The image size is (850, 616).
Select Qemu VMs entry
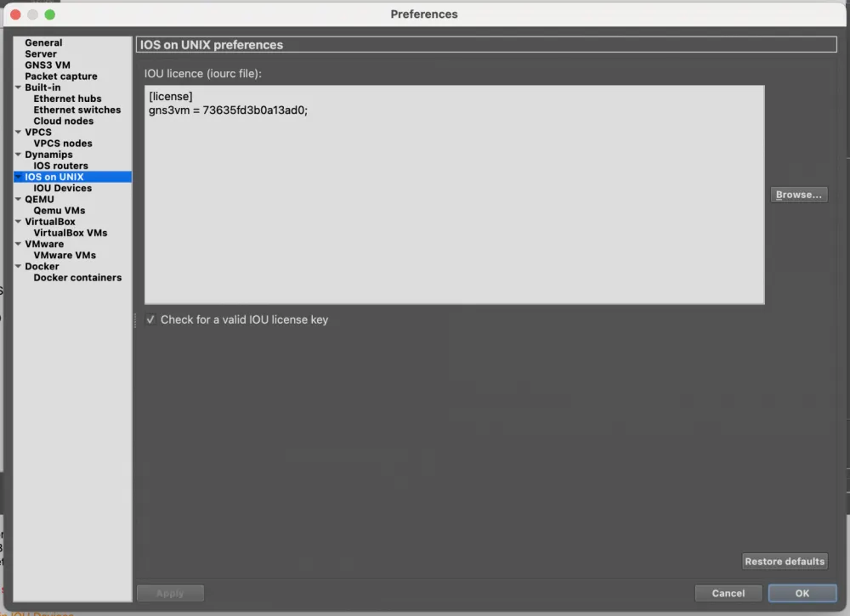coord(59,211)
